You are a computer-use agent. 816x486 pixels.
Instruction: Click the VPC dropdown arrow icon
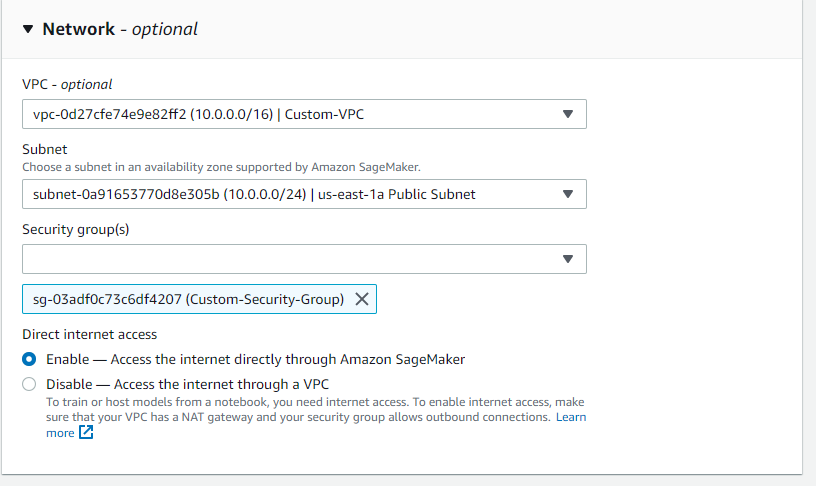(568, 114)
